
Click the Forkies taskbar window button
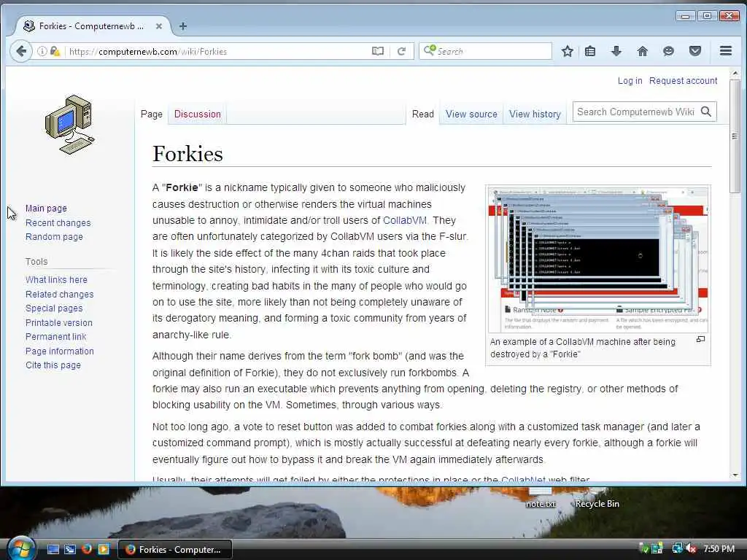[175, 550]
